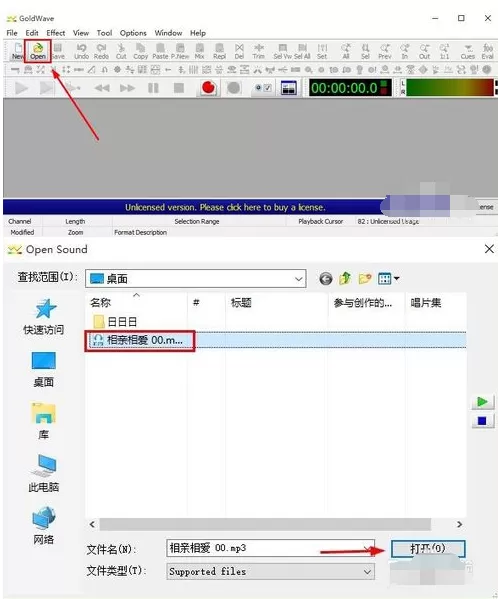Click the New file toolbar icon
Image resolution: width=498 pixels, height=599 pixels.
[x=18, y=51]
